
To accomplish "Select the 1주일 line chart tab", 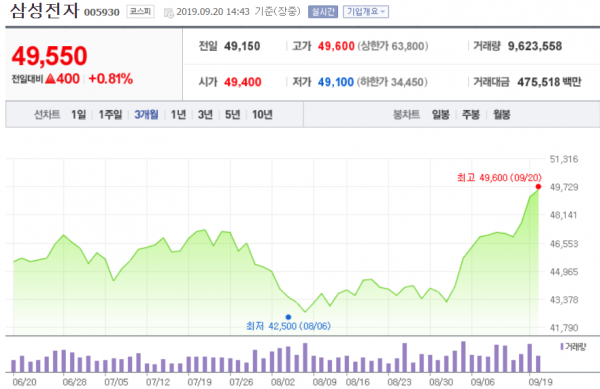I will tap(110, 114).
